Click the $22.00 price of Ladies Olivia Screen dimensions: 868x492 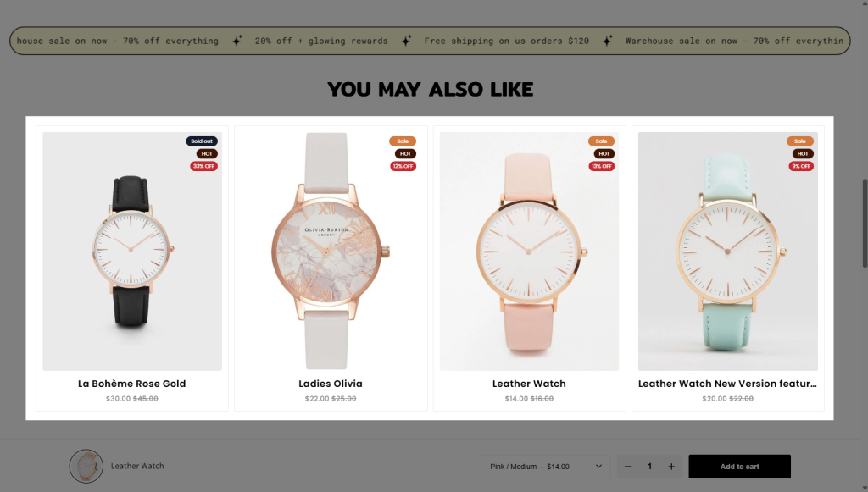pyautogui.click(x=317, y=399)
